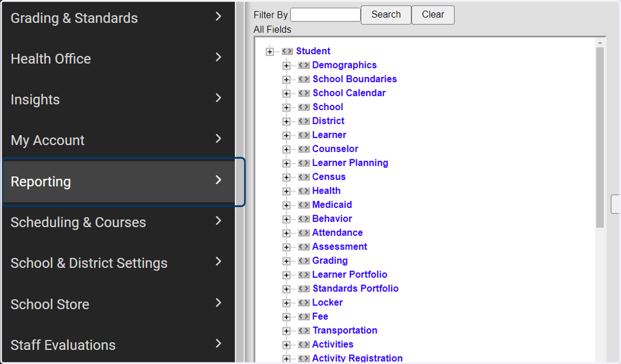The height and width of the screenshot is (364, 621).
Task: Click tag icon beside Census
Action: tap(304, 177)
